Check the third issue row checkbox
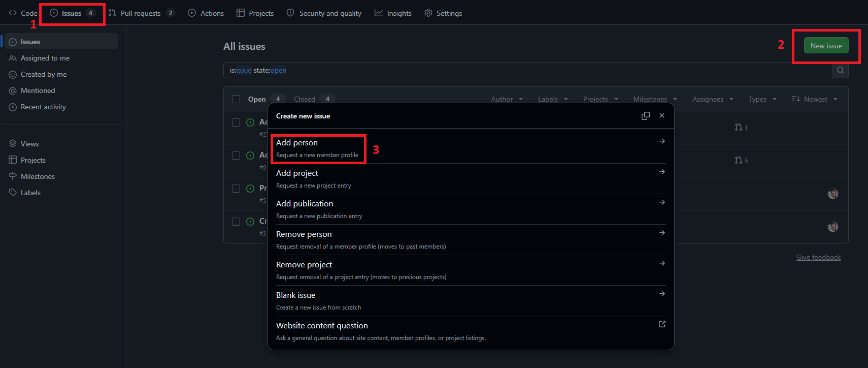This screenshot has width=868, height=368. 236,189
